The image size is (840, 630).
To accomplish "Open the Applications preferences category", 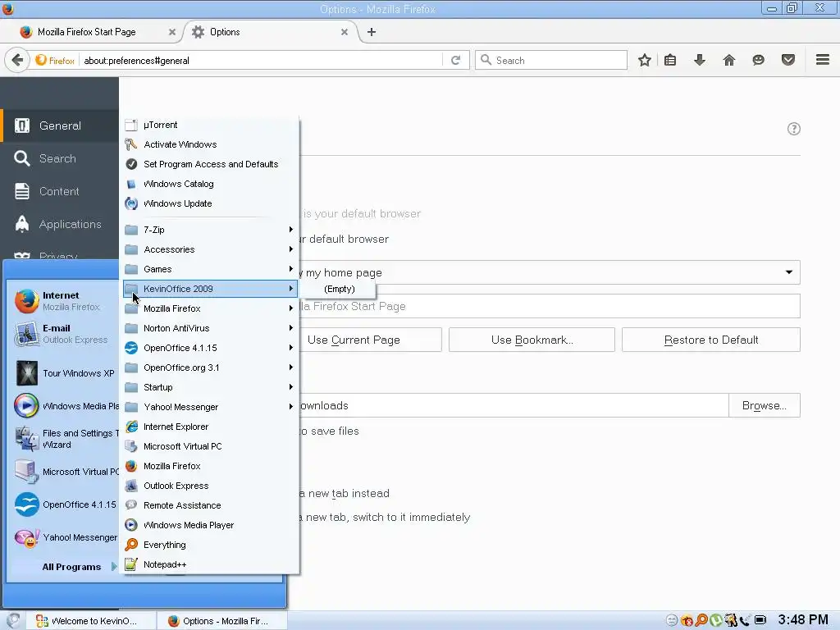I will point(59,224).
